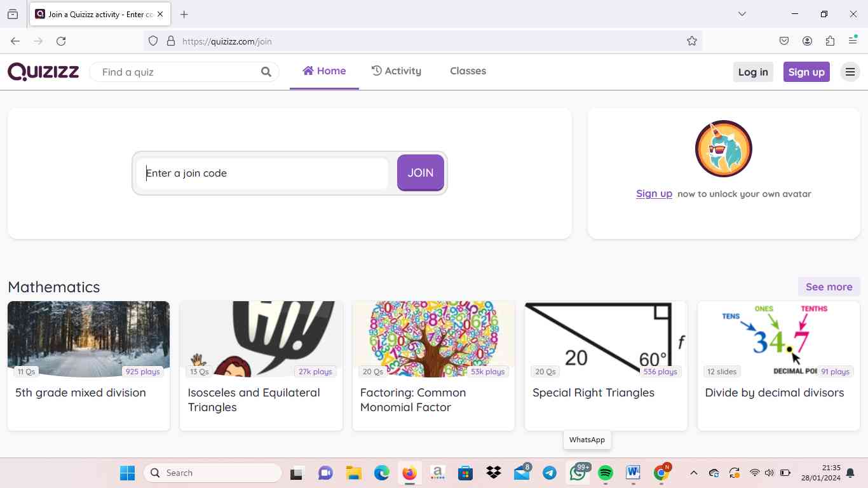Open Mail app from the taskbar
Screen dimensions: 868x488
coord(522,473)
